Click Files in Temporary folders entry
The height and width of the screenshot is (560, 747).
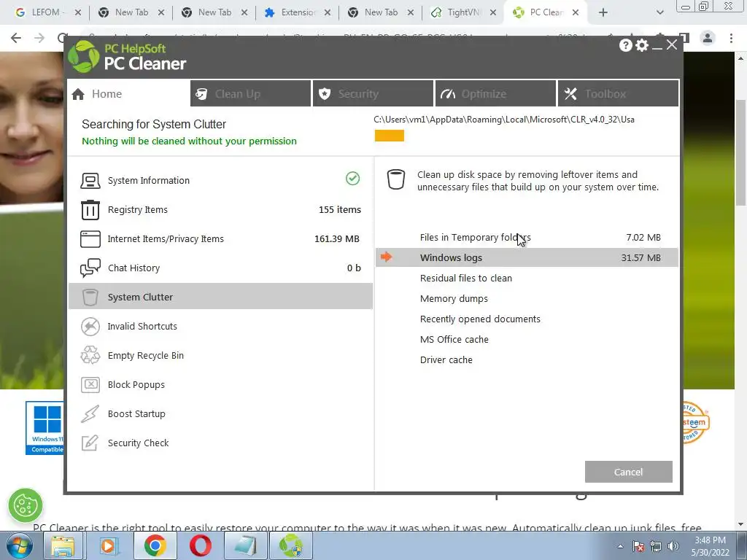click(527, 237)
